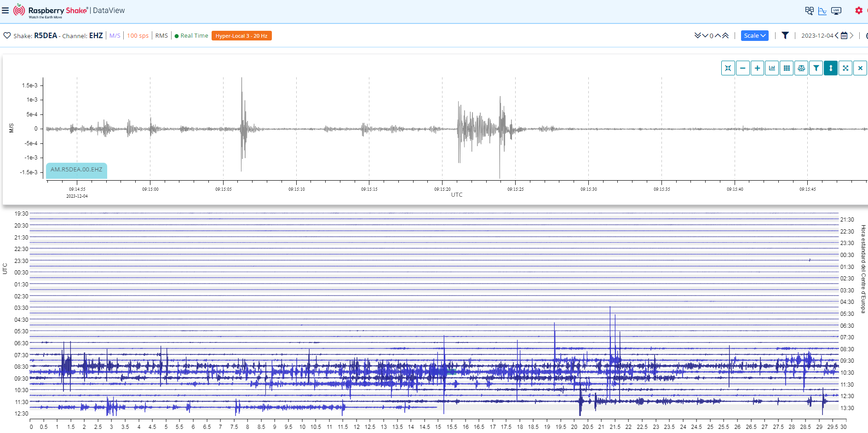Zoom in with the plus button
The image size is (868, 433).
(x=757, y=68)
